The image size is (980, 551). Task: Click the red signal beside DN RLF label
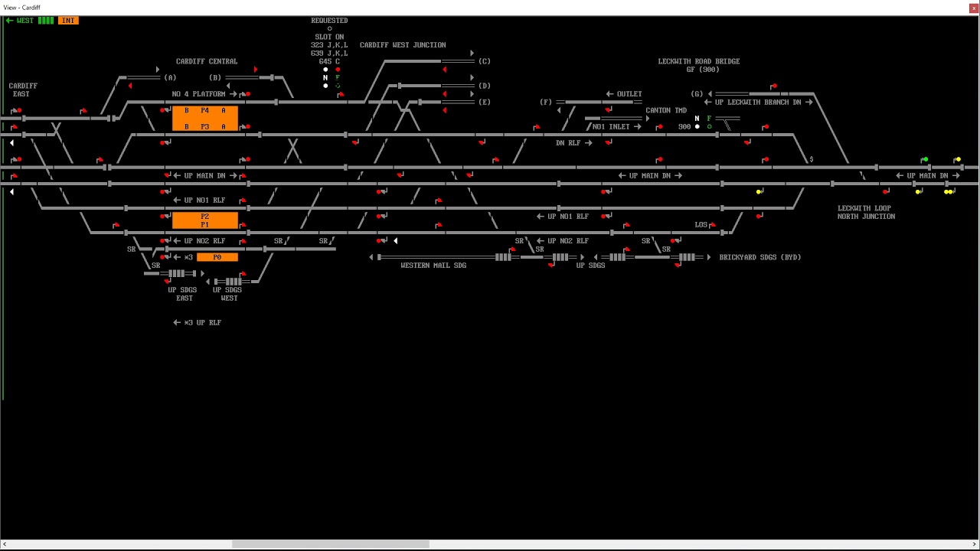point(609,142)
